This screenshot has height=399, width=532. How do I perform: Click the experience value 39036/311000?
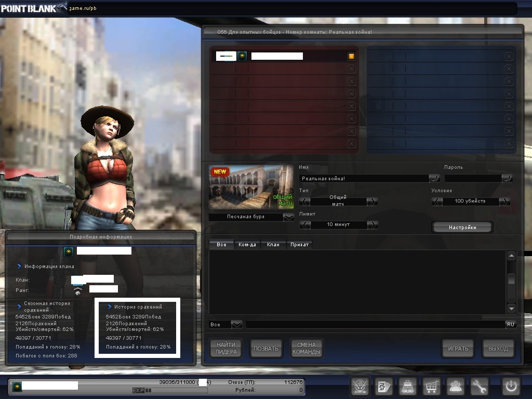(x=178, y=382)
